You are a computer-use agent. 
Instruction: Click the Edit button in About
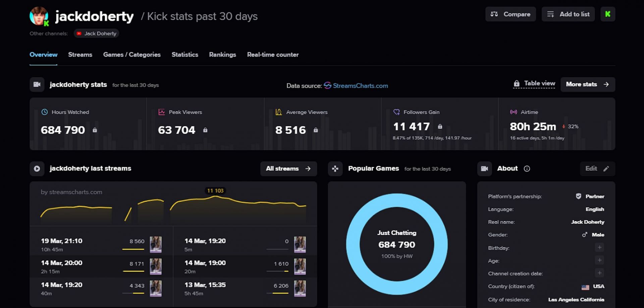click(x=597, y=169)
